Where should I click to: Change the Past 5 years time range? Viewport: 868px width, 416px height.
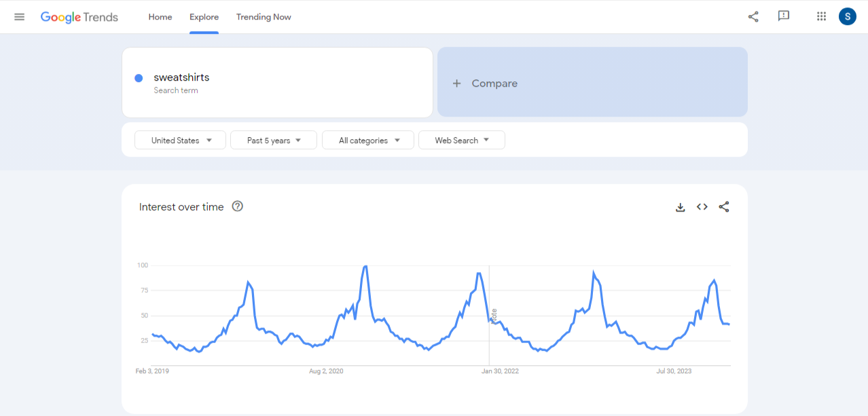tap(273, 140)
